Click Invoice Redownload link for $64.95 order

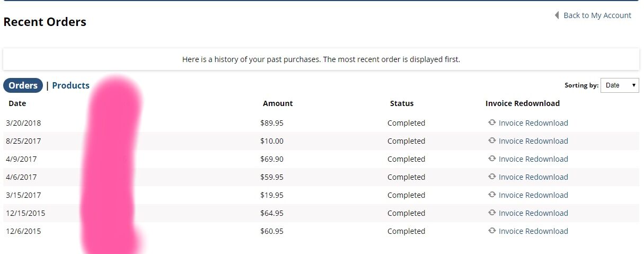pyautogui.click(x=533, y=213)
